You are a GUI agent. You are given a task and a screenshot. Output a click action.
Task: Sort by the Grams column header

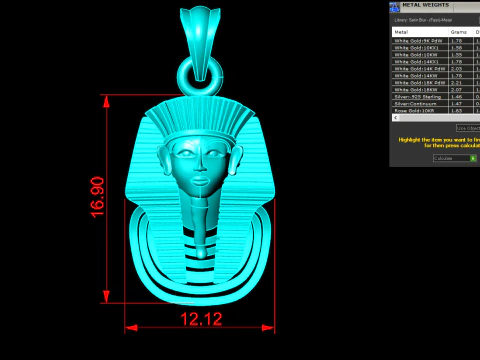(461, 32)
